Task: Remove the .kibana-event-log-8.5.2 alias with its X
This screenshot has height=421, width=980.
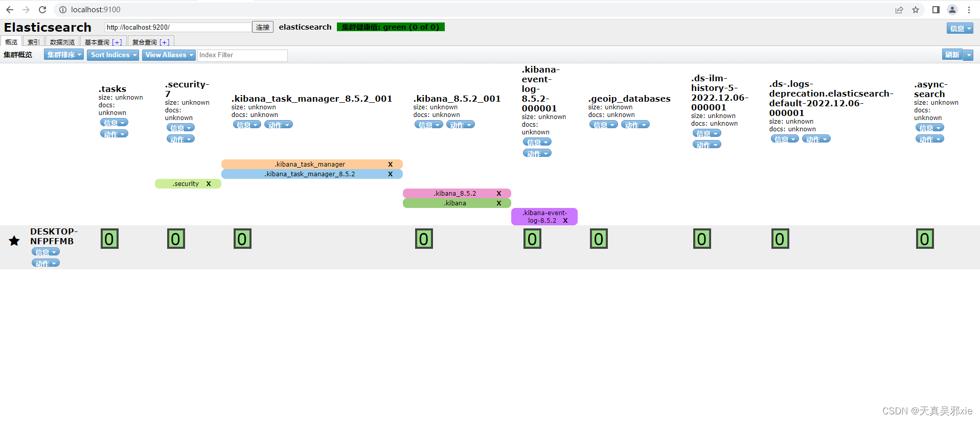Action: point(565,220)
